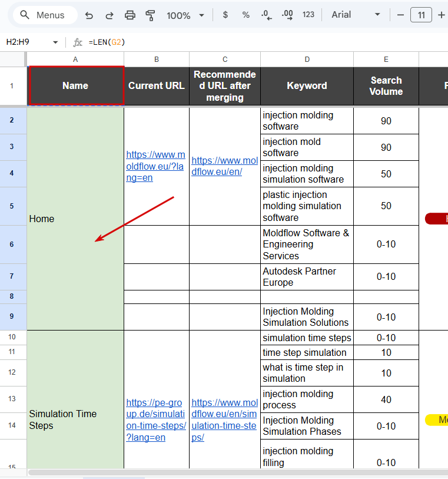Click the Search Volume header cell
The height and width of the screenshot is (479, 448).
pos(386,86)
